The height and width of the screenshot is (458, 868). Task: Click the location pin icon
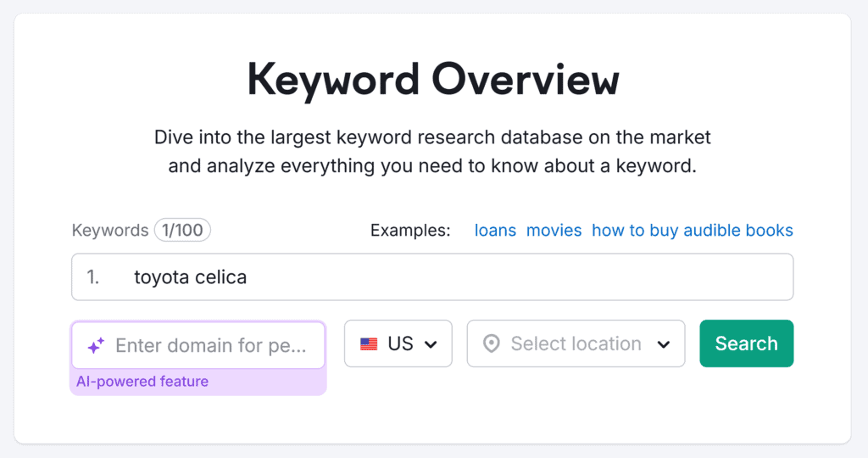(491, 343)
